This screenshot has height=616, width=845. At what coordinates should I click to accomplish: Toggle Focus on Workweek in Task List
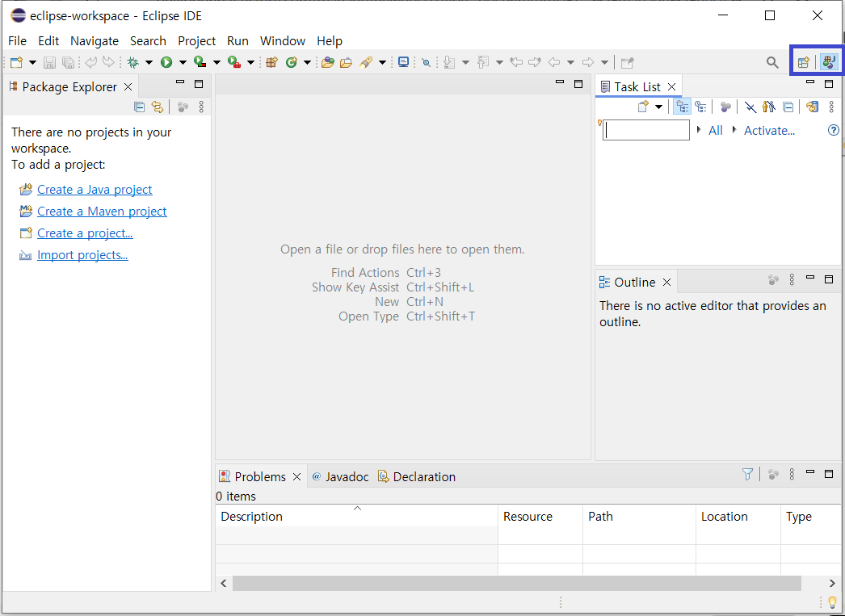(725, 107)
